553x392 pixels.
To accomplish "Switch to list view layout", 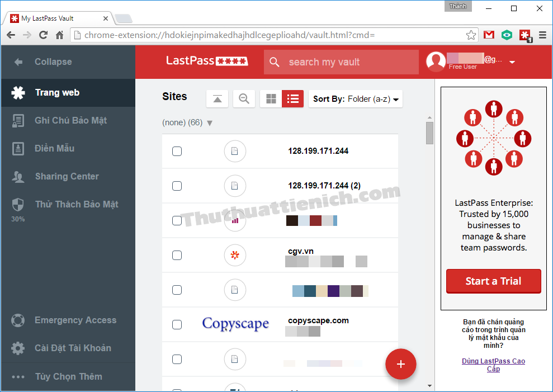I will pyautogui.click(x=292, y=99).
